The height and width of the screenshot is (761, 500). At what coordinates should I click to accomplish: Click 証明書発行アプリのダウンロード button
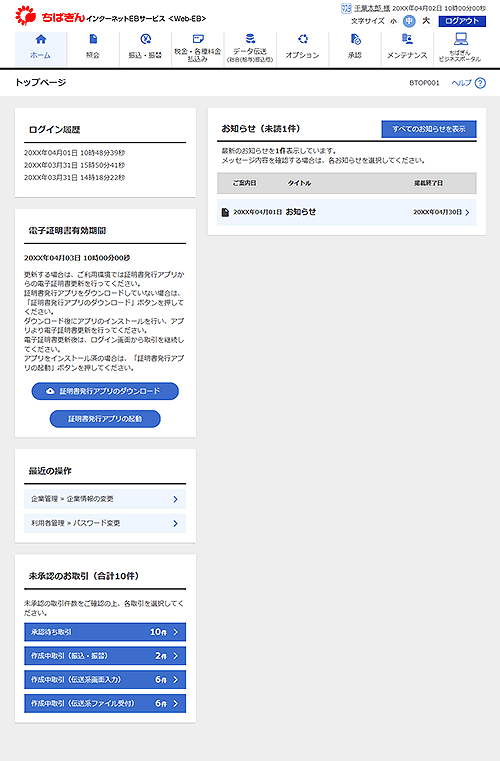click(x=105, y=391)
